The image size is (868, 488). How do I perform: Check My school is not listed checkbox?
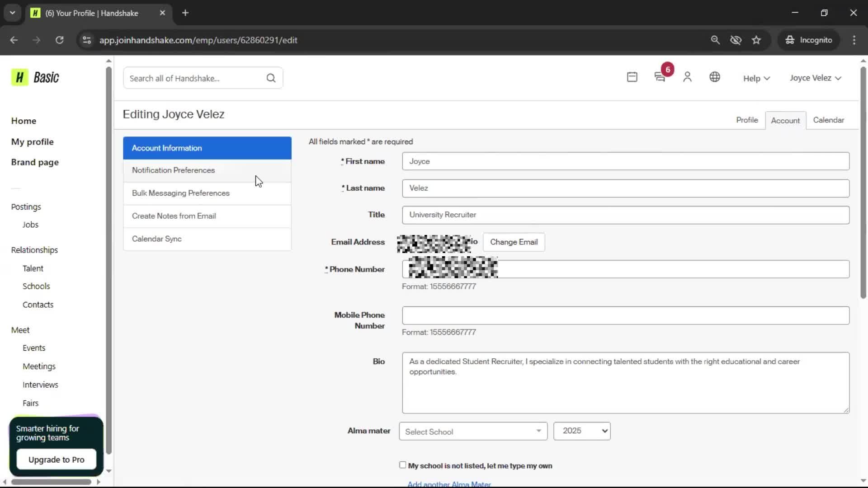pyautogui.click(x=403, y=465)
